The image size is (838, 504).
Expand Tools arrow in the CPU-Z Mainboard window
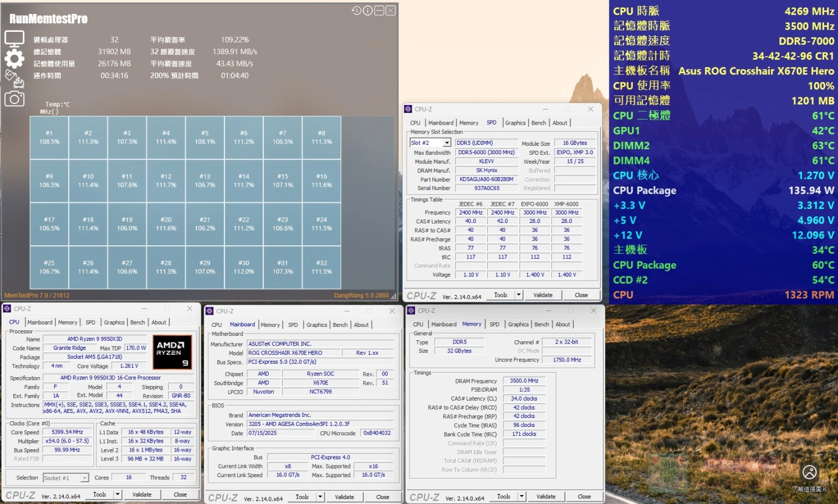point(320,497)
